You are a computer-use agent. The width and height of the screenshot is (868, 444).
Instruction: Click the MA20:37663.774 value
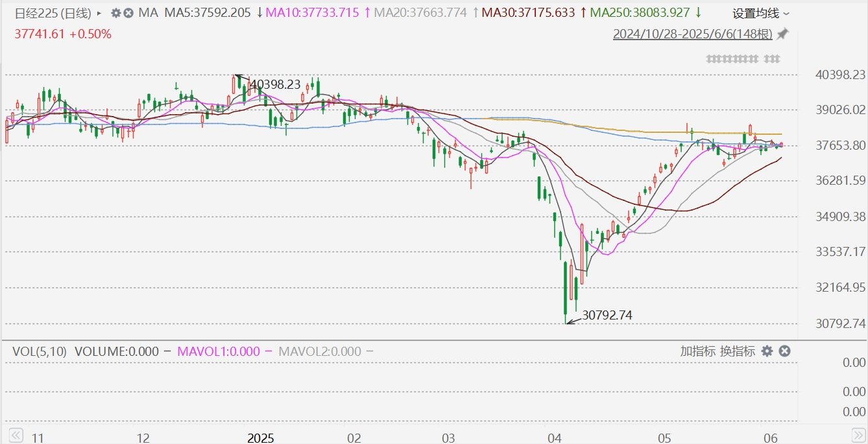click(x=421, y=12)
